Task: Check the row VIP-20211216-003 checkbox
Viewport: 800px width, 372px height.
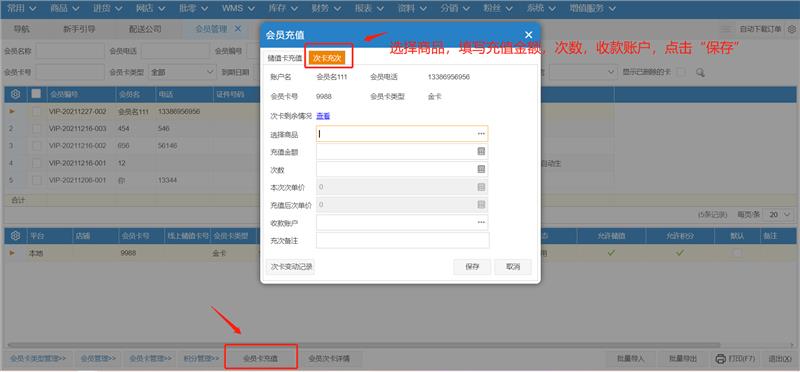Action: [36, 129]
